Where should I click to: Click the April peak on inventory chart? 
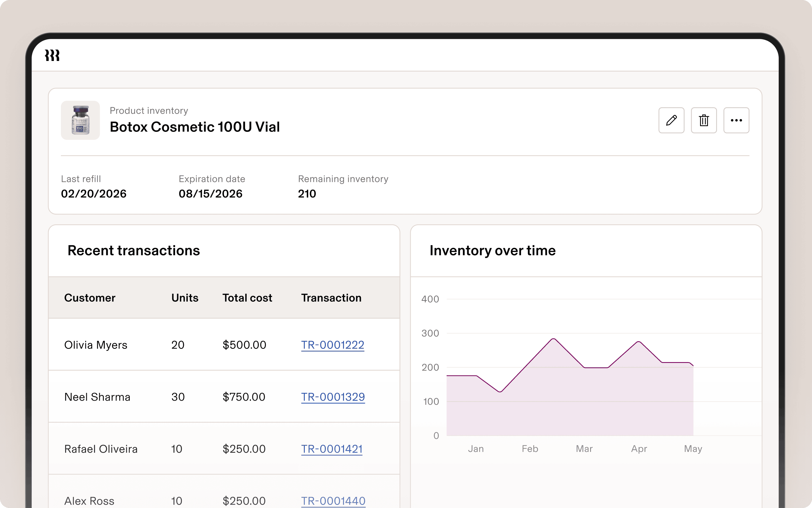639,342
